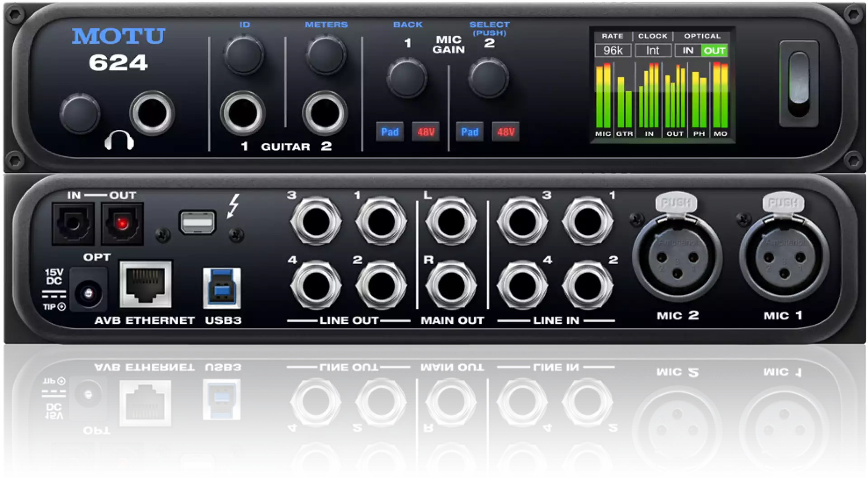Click the IN level meters on display
The width and height of the screenshot is (868, 487).
click(x=649, y=96)
